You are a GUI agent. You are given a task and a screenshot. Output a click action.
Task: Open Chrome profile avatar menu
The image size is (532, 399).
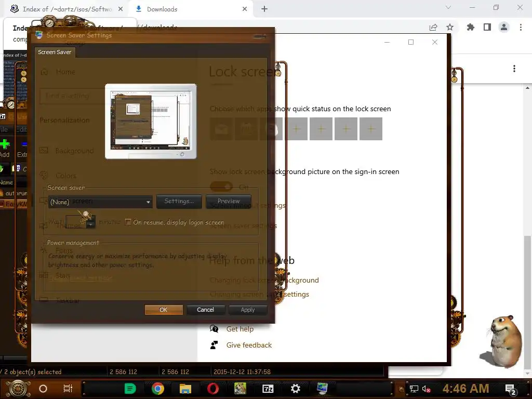click(x=504, y=27)
